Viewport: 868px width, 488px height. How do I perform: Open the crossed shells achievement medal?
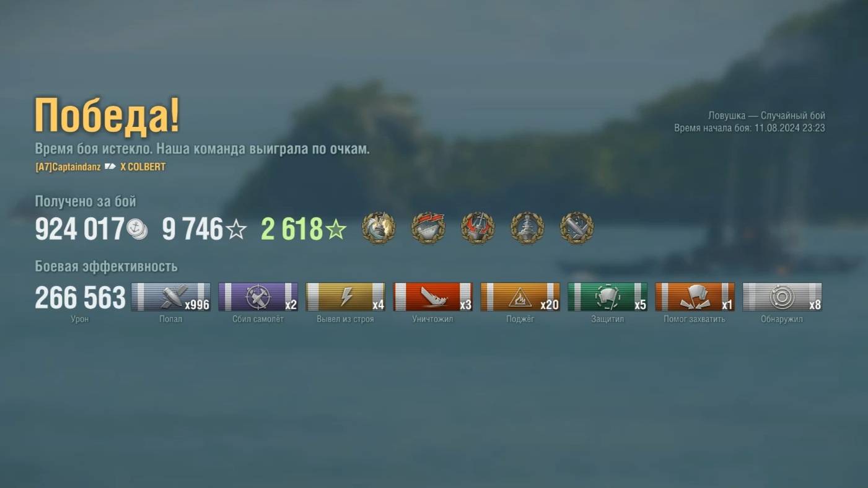(x=577, y=228)
